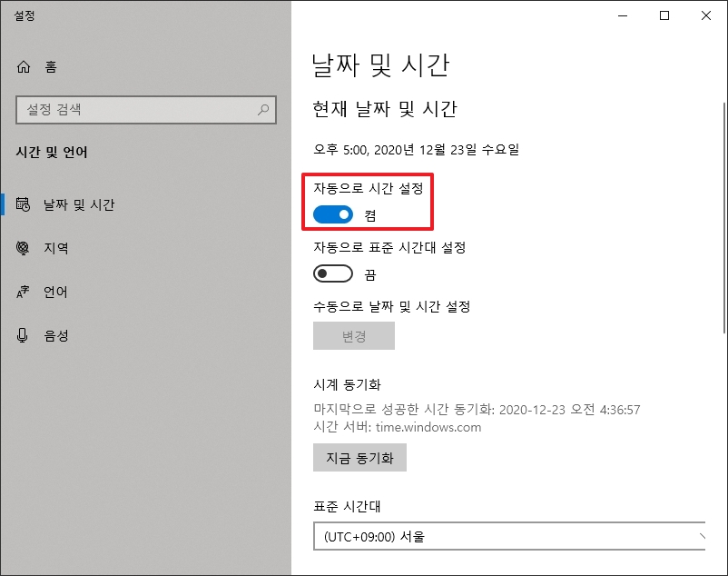Open the 표준 시간대 dropdown showing (UTC+09:00) 서울
Viewport: 728px width, 576px height.
click(x=509, y=537)
